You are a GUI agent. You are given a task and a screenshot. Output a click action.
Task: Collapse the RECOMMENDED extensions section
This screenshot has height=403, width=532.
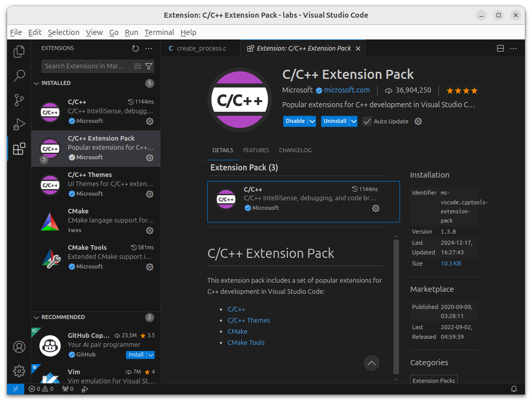[x=36, y=317]
